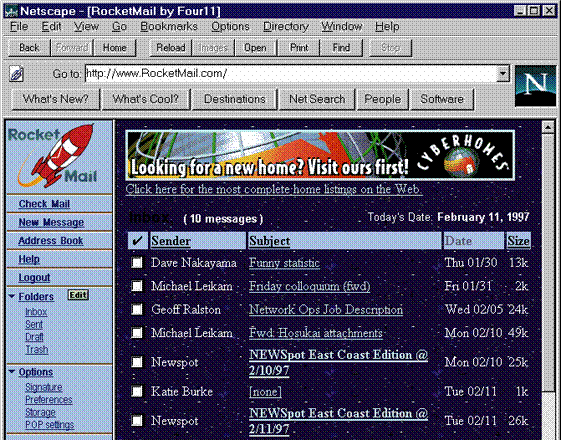Viewport: 561px width, 440px height.
Task: Open the Network Ops Job Description message
Action: point(326,309)
